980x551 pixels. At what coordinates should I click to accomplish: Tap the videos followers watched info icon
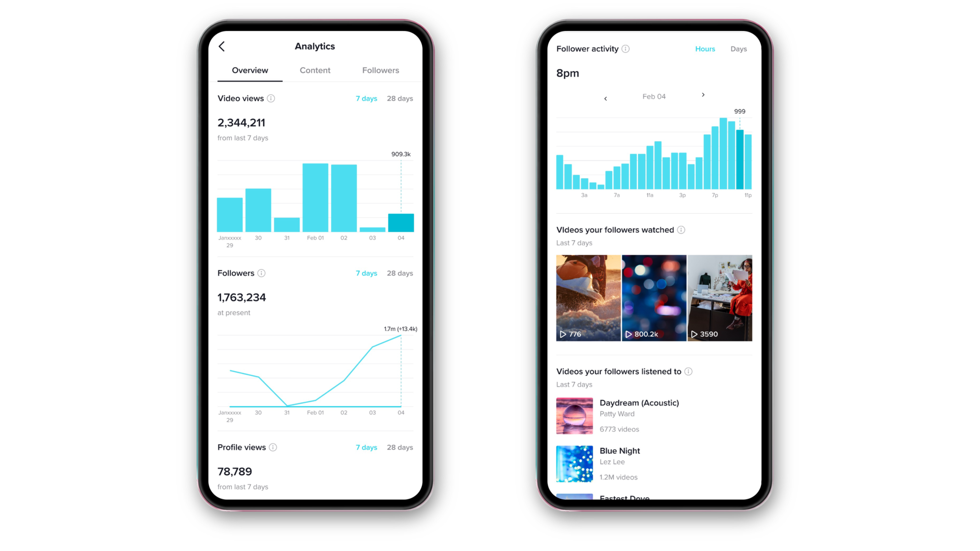click(682, 229)
